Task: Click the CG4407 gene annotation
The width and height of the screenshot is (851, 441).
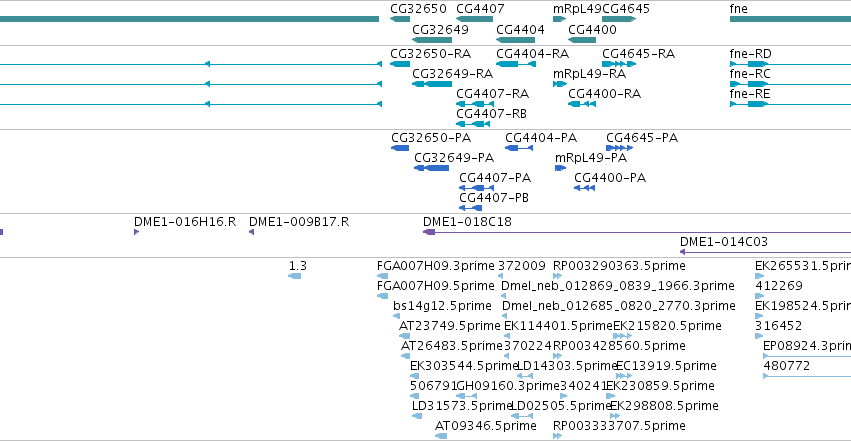Action: coord(474,19)
